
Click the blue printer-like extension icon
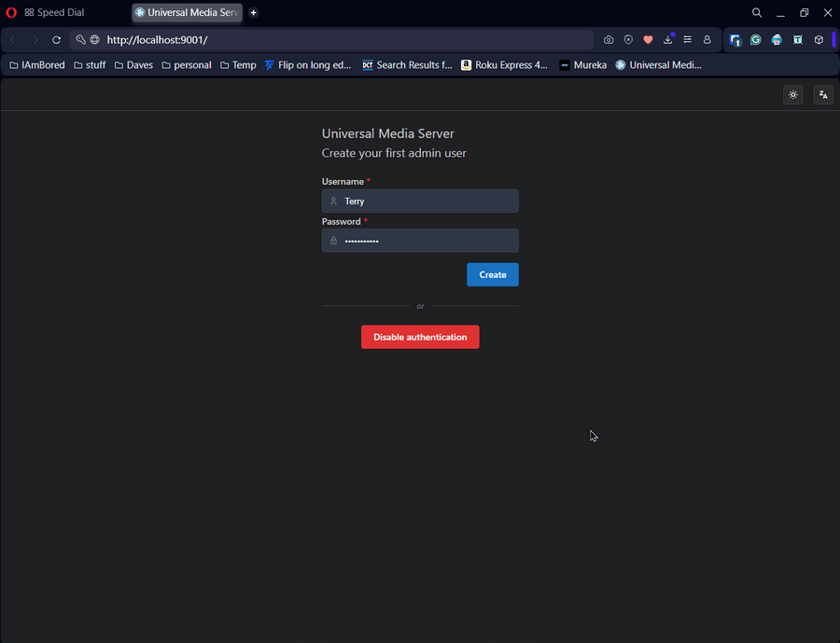[x=777, y=39]
